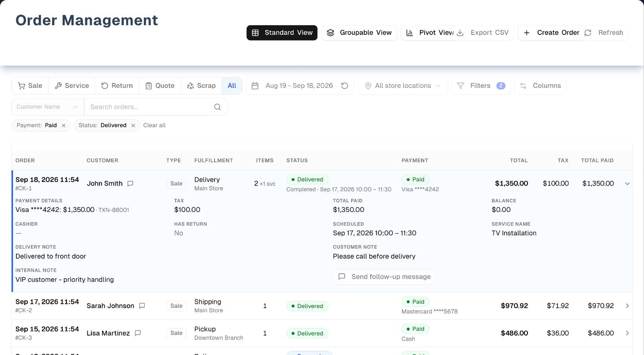This screenshot has height=355, width=644.
Task: Remove the Payment: Paid filter chip
Action: tap(64, 125)
